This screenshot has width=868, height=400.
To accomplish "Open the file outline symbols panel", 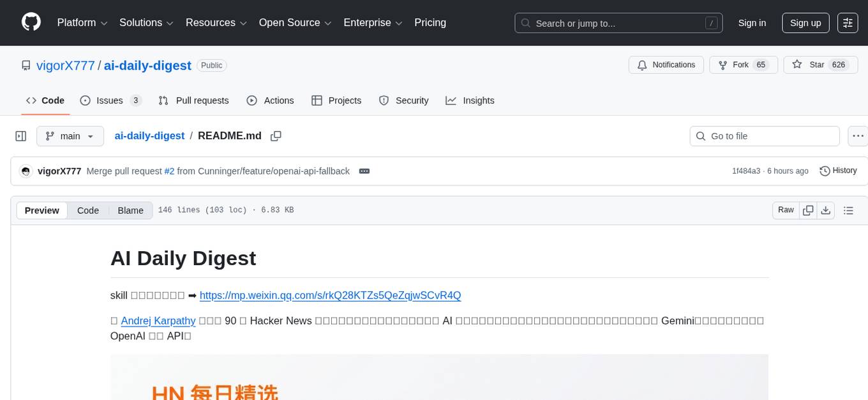I will coord(848,210).
